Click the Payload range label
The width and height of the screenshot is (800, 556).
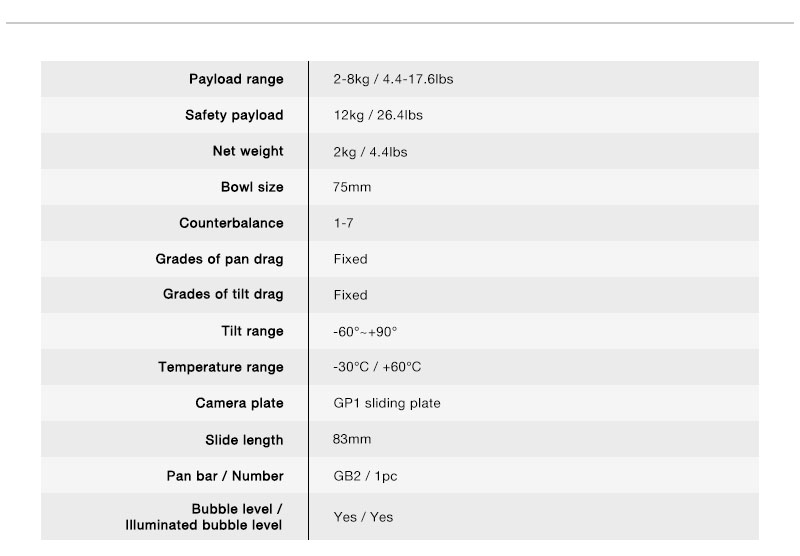(x=236, y=80)
